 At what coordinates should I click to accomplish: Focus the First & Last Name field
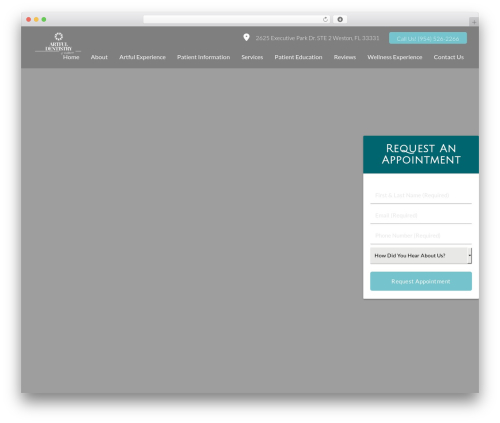coord(421,195)
